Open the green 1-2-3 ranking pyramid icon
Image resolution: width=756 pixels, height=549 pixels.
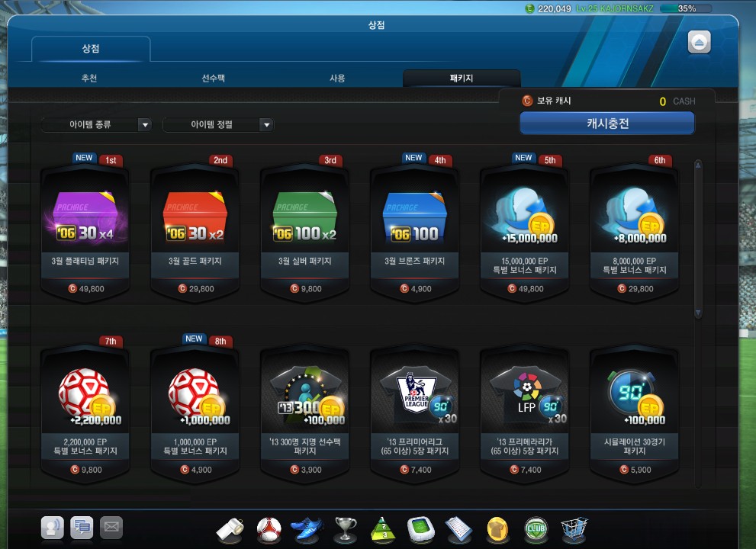point(383,529)
